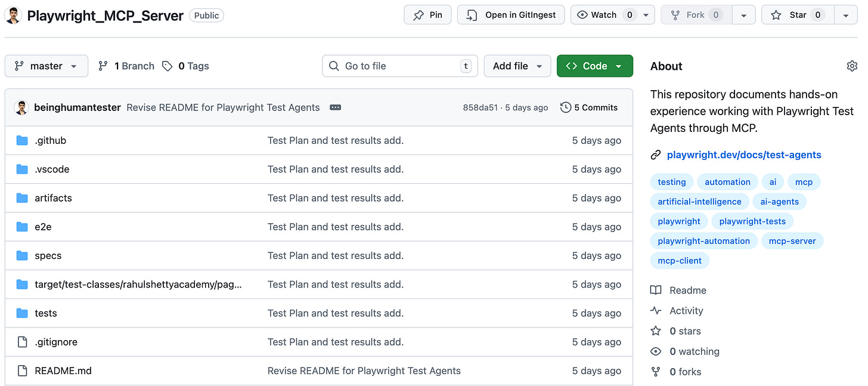
Task: Click the tag icon next to 0 Tags
Action: click(x=168, y=66)
